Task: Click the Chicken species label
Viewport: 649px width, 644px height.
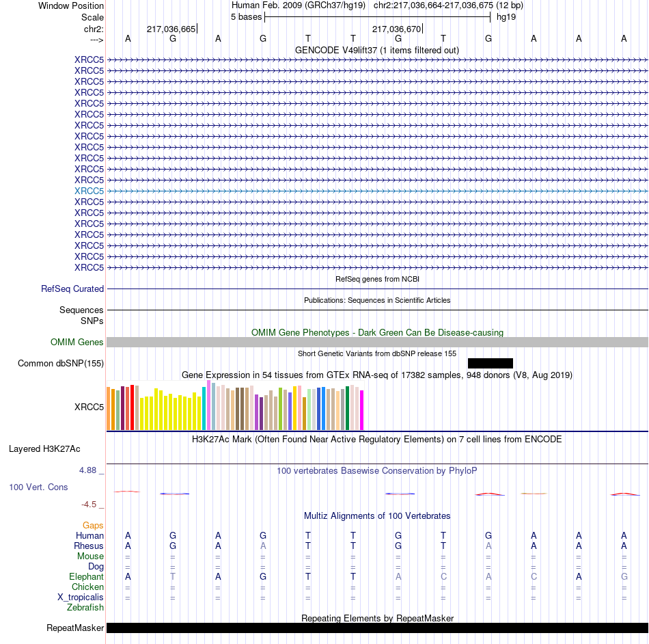Action: [87, 587]
